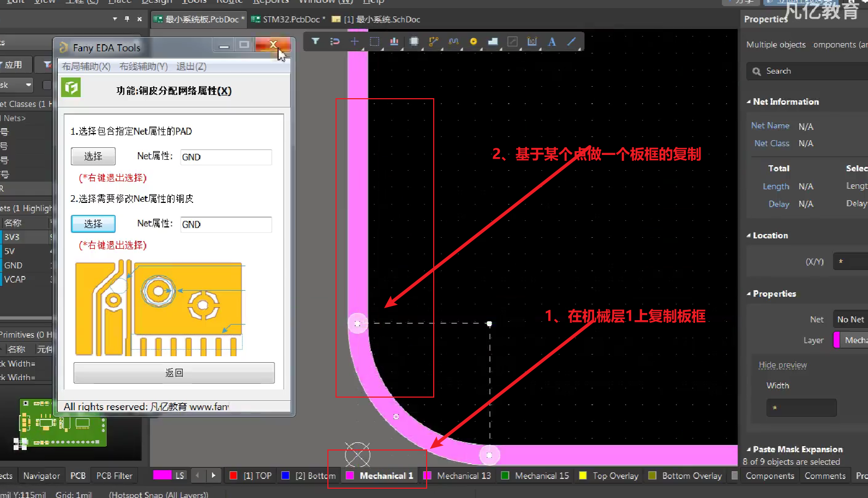Switch to the Top Overlay layer tab
The height and width of the screenshot is (498, 868).
click(x=609, y=476)
